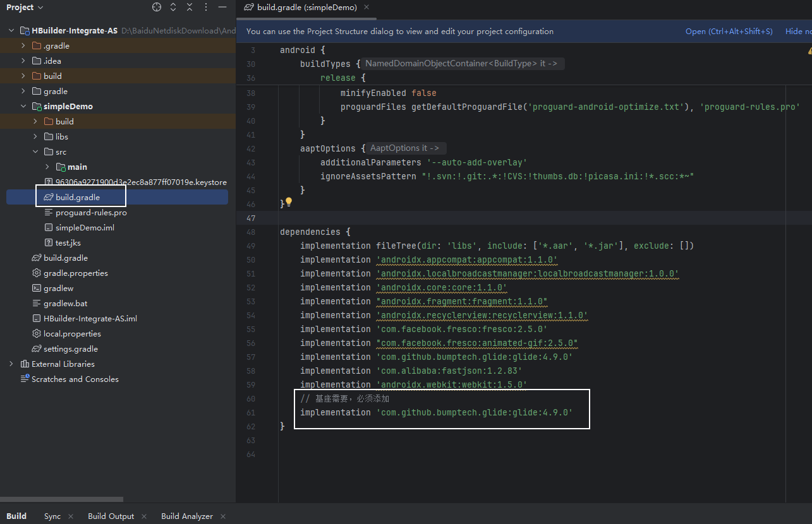
Task: Close the build.gradle editor tab
Action: click(367, 7)
